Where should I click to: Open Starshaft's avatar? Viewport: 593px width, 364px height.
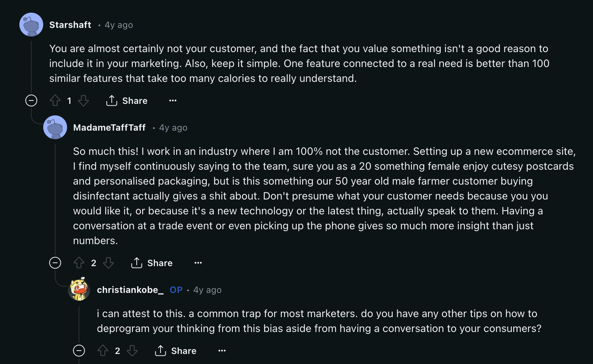(31, 25)
